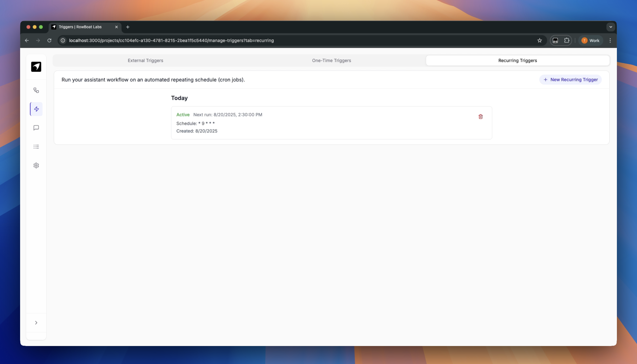Open the workflow builder sidebar icon
Viewport: 637px width, 364px height.
tap(36, 90)
